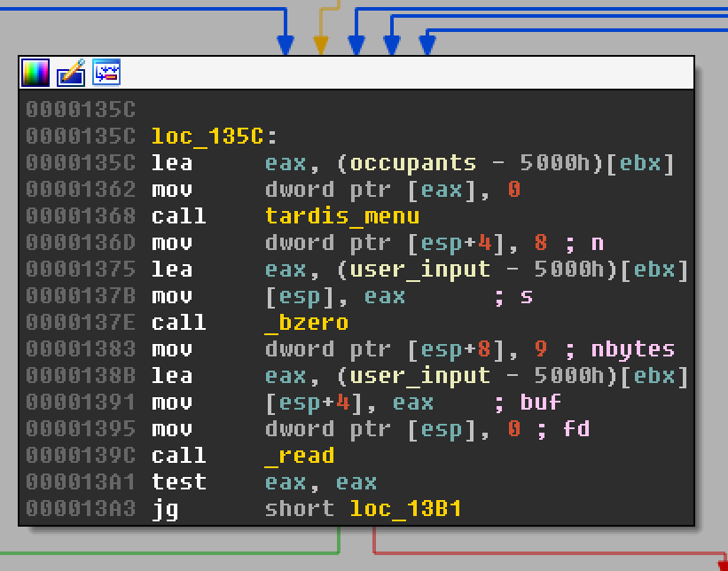Screen dimensions: 728x571
Task: Click the group nodes icon in node header
Action: (106, 73)
